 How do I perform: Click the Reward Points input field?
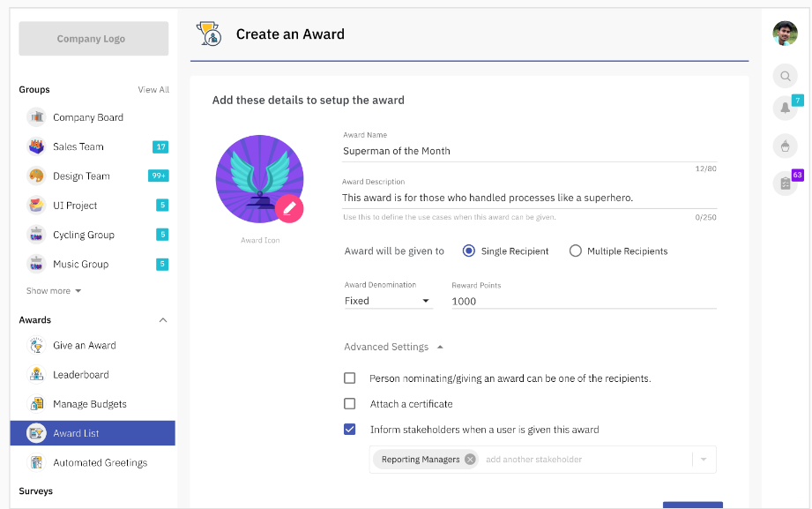coord(584,301)
